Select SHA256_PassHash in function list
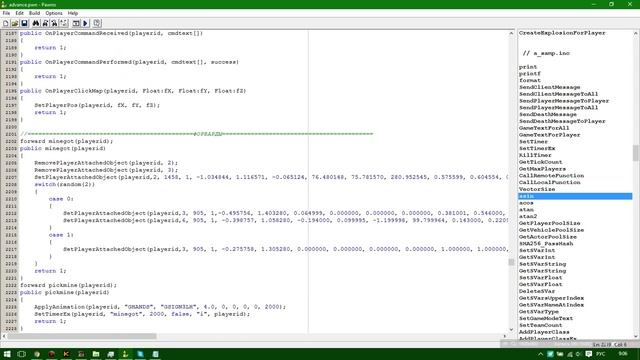The width and height of the screenshot is (640, 360). click(x=546, y=244)
